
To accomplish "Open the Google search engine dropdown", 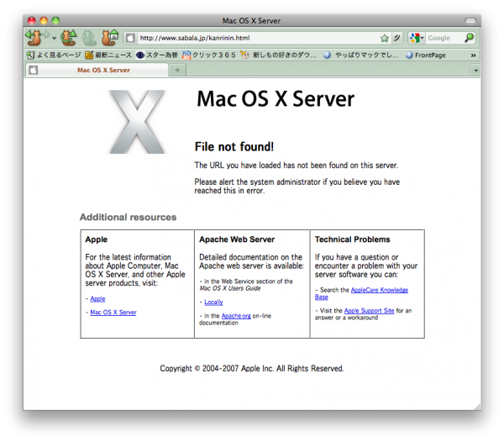I will pyautogui.click(x=417, y=38).
